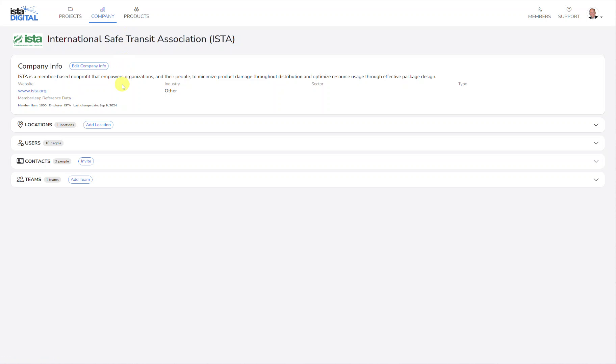Click the Locations pin icon
The height and width of the screenshot is (364, 616).
20,125
